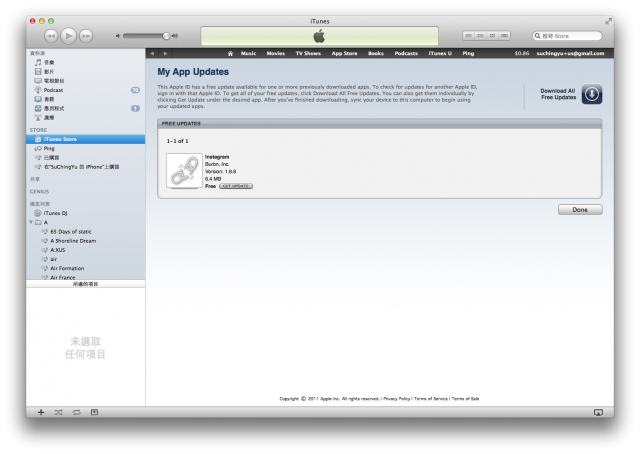Switch to list view icon
The height and width of the screenshot is (454, 640).
[x=469, y=36]
